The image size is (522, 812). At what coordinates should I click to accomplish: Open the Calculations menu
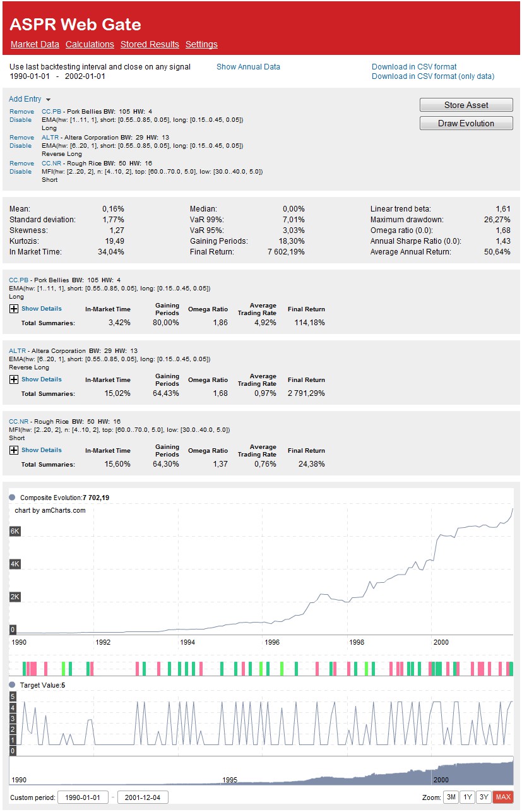(x=90, y=44)
